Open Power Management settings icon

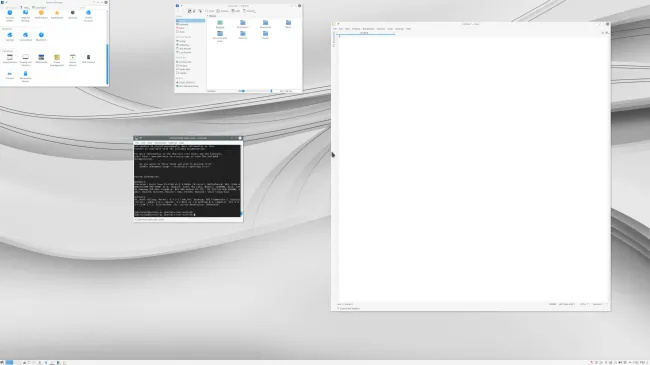coord(57,60)
